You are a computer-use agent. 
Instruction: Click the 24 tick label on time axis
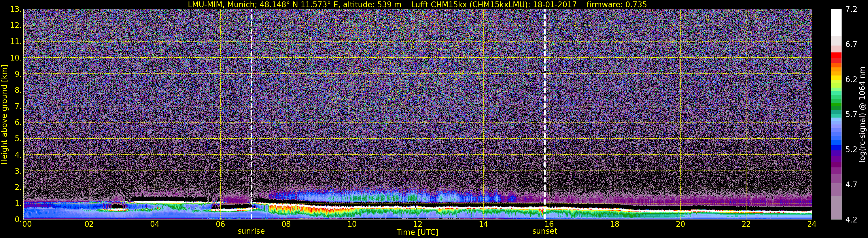[811, 224]
